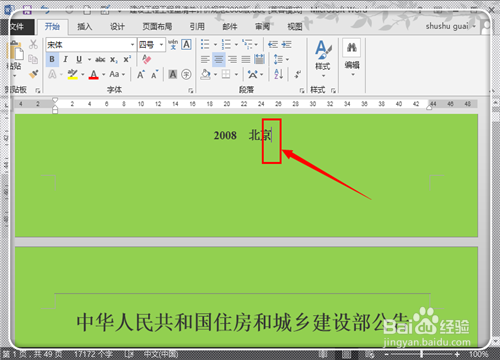Click the Copy icon in clipboard group
Image resolution: width=500 pixels, height=360 pixels.
point(33,59)
